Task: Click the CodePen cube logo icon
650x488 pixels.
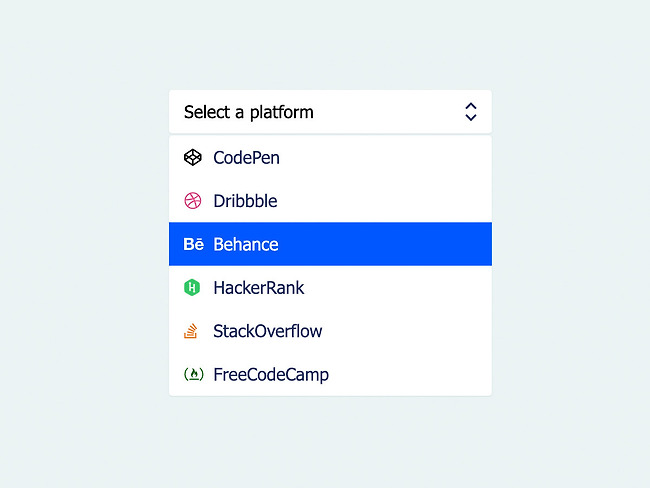Action: pyautogui.click(x=193, y=158)
